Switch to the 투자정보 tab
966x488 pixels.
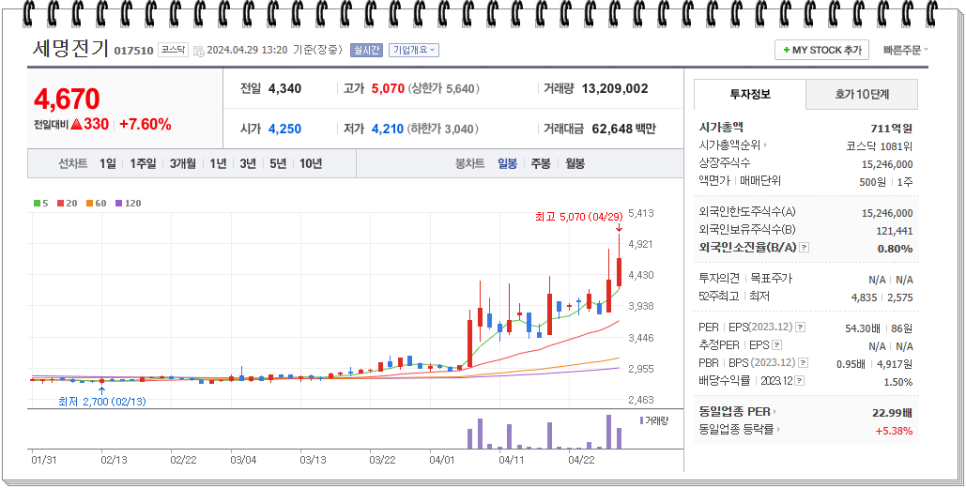[750, 94]
